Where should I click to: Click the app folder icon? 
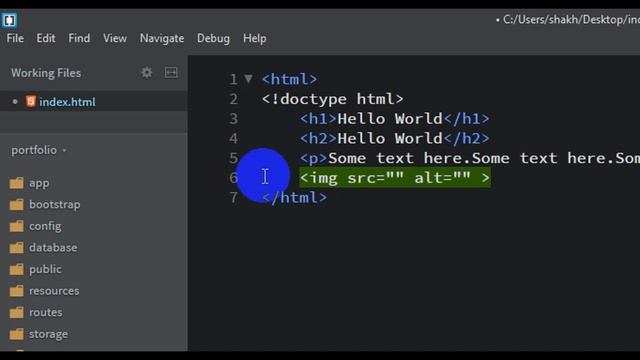coord(16,183)
